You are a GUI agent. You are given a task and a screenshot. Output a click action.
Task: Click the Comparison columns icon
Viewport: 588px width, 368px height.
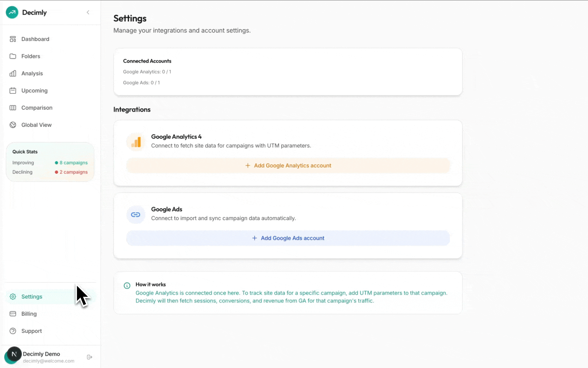[x=13, y=108]
